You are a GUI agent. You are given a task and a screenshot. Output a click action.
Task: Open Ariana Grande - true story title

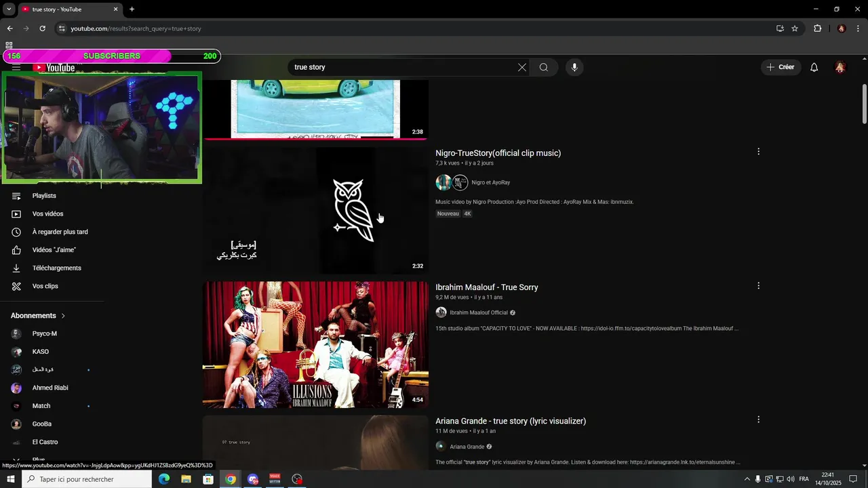click(511, 421)
